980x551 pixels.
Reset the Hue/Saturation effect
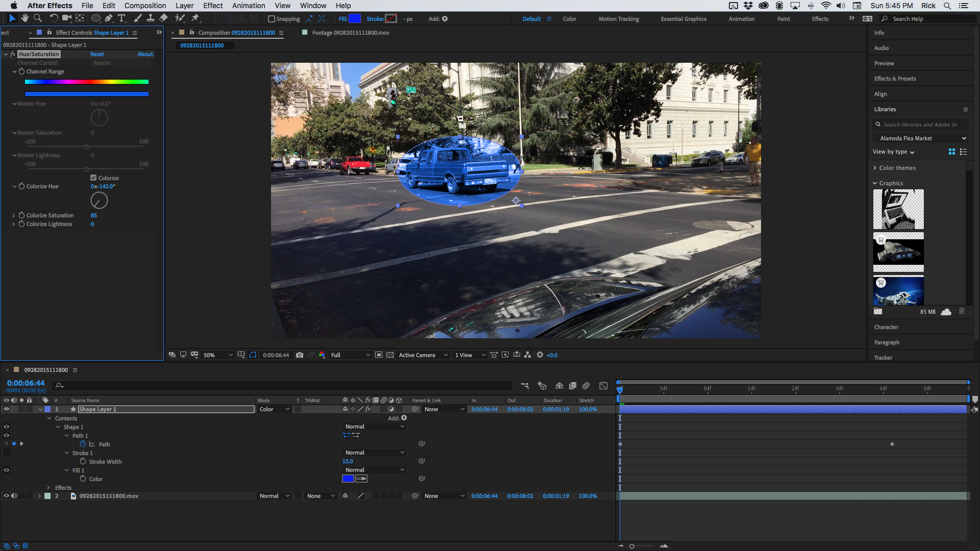pyautogui.click(x=97, y=54)
